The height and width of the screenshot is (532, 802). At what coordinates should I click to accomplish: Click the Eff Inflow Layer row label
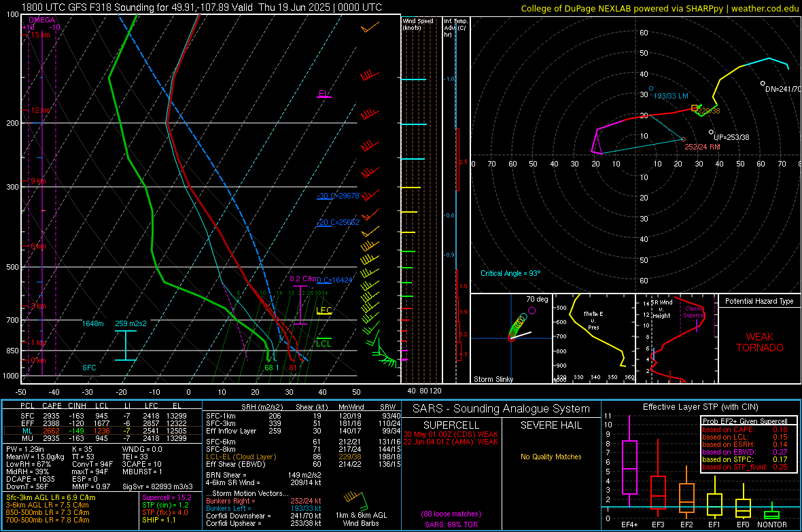click(231, 431)
